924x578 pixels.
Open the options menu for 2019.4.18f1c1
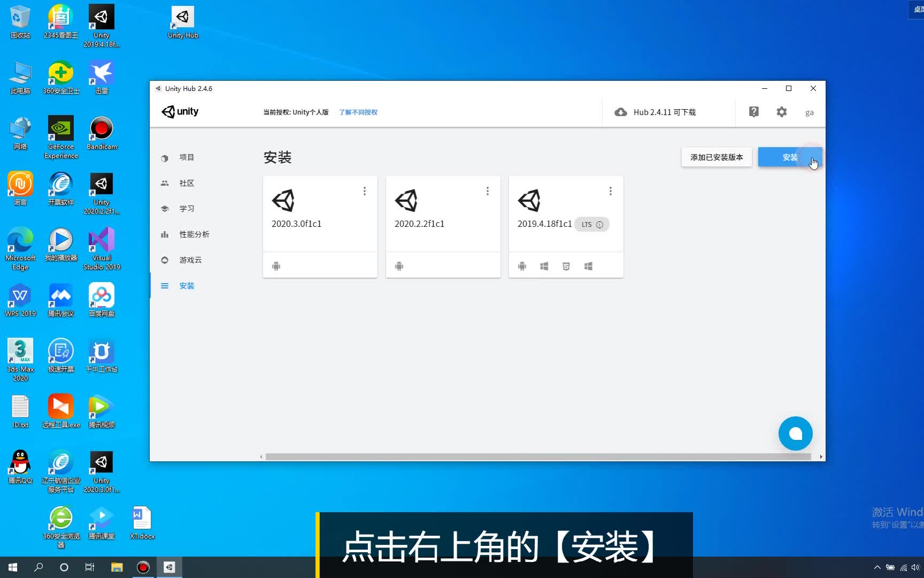(610, 191)
